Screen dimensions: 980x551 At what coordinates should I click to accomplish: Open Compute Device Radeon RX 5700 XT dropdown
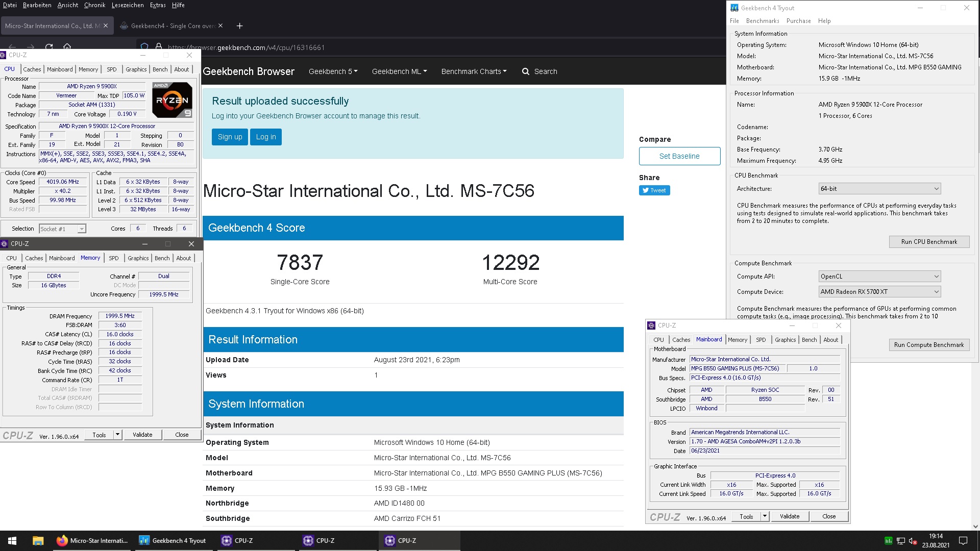tap(879, 292)
